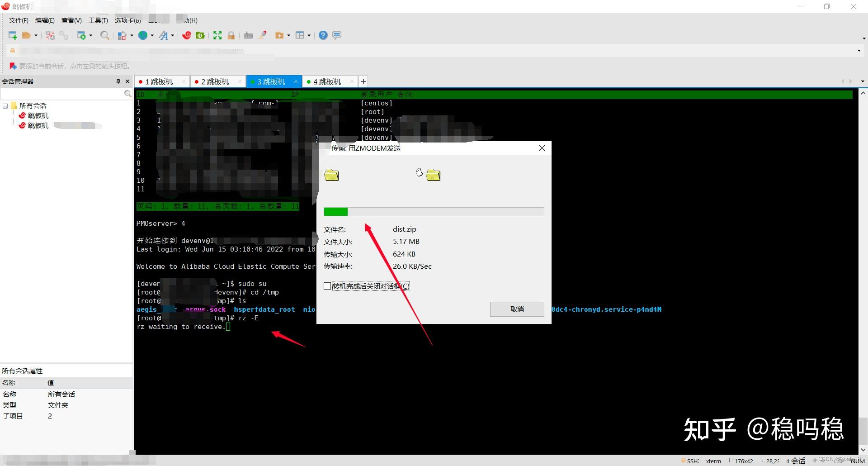Viewport: 868px width, 466px height.
Task: Pin the session manager panel
Action: pos(118,81)
